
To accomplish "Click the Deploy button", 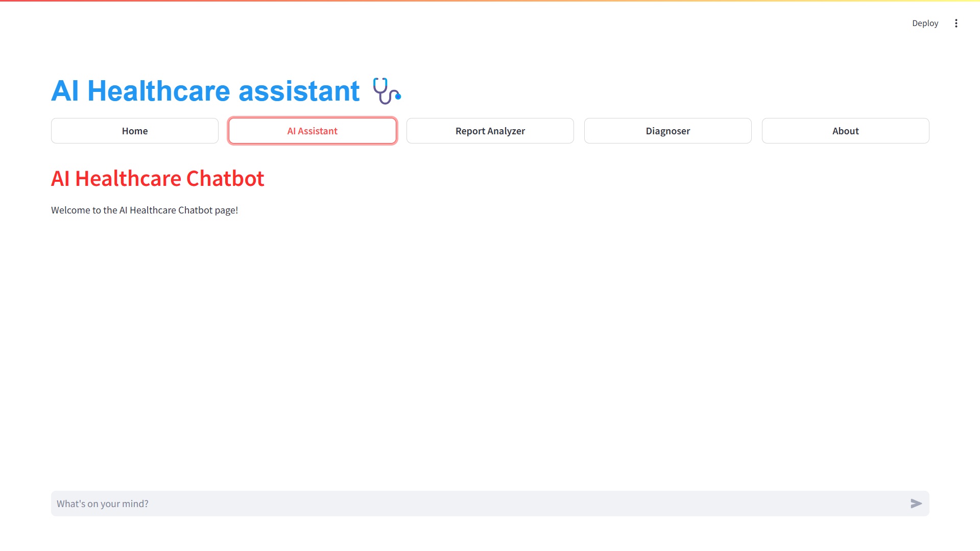I will coord(925,23).
